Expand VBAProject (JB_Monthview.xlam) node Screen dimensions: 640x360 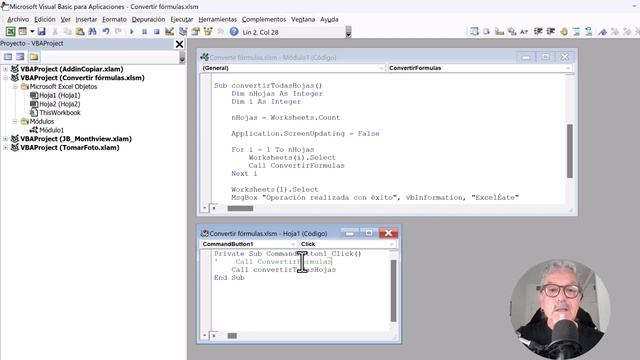coord(5,139)
